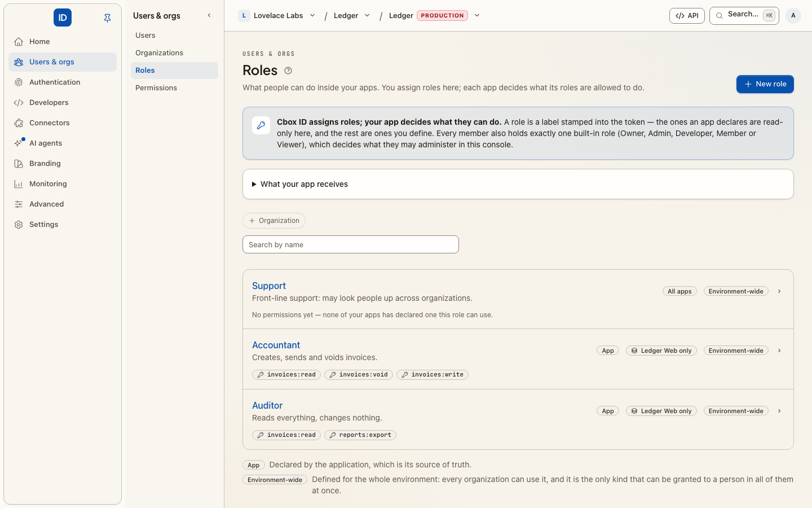Focus the Search by name field

[x=351, y=244]
